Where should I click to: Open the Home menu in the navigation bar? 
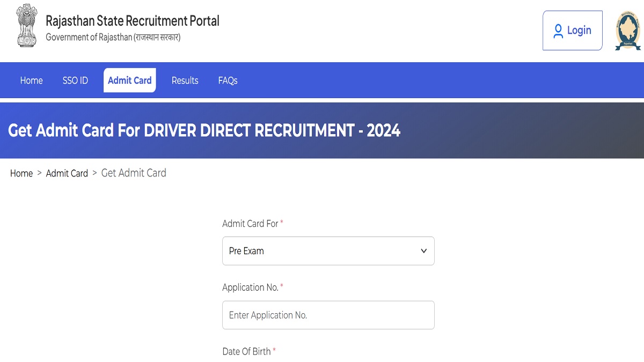pos(31,80)
